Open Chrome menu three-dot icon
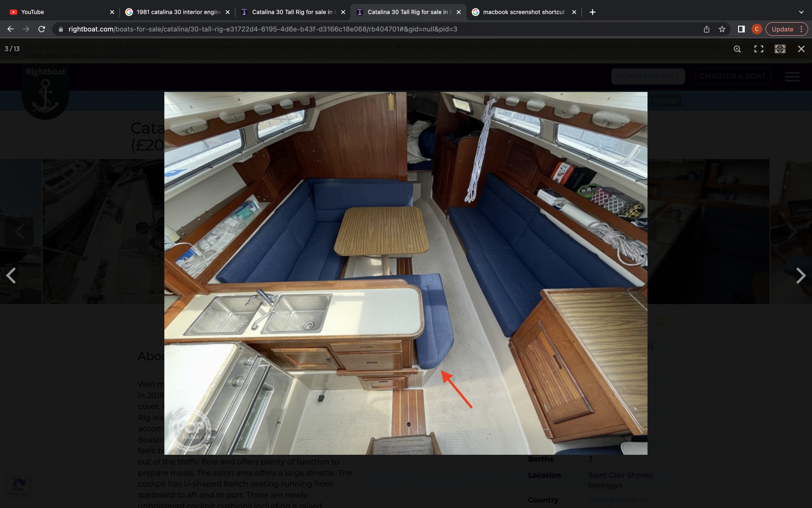 tap(801, 29)
